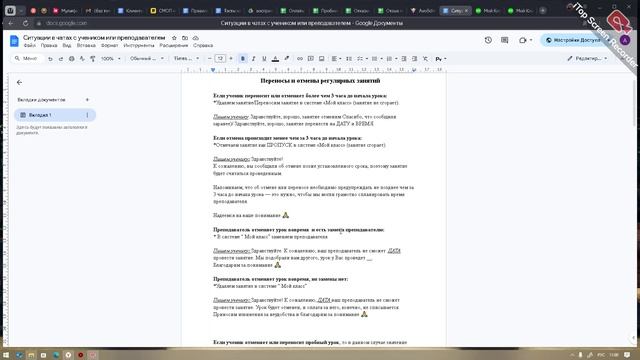This screenshot has height=360, width=640.
Task: Open a new browser tab
Action: 542,11
